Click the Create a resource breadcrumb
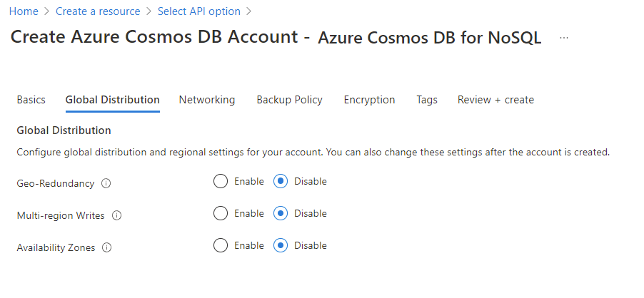644x298 pixels. pyautogui.click(x=96, y=11)
